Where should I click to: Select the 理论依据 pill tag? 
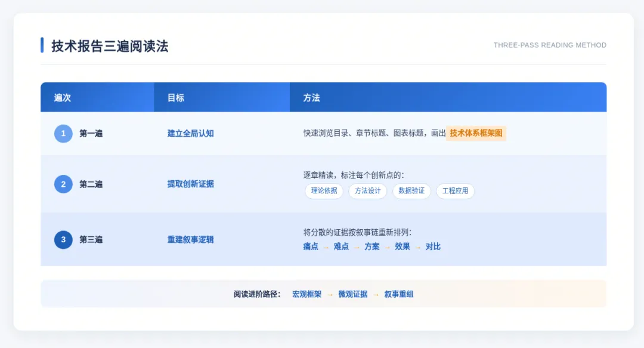click(x=324, y=191)
